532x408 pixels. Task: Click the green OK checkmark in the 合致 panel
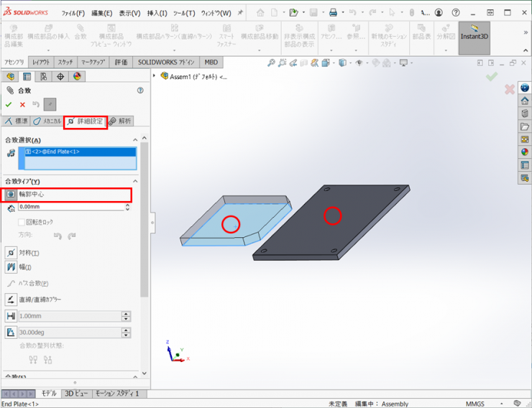(9, 104)
